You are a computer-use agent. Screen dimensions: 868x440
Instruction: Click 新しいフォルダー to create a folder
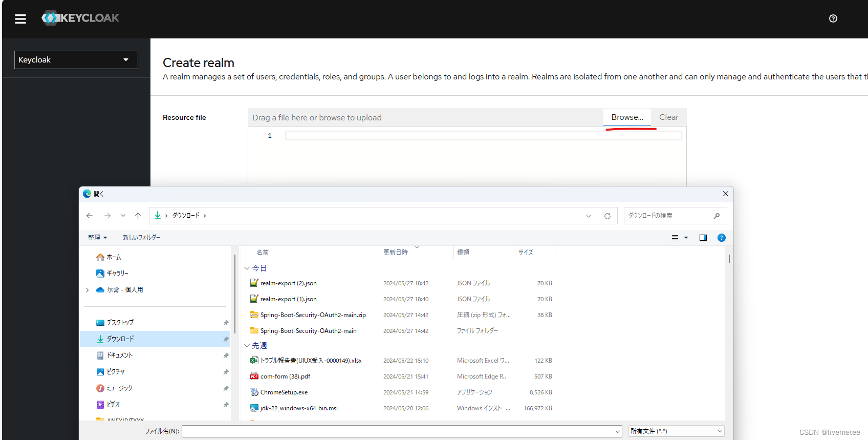141,238
